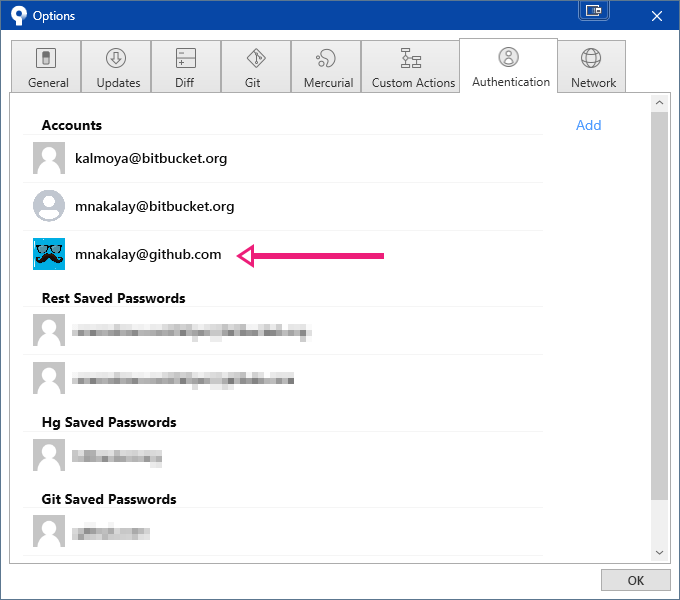
Task: Select the Git tab
Action: click(256, 66)
